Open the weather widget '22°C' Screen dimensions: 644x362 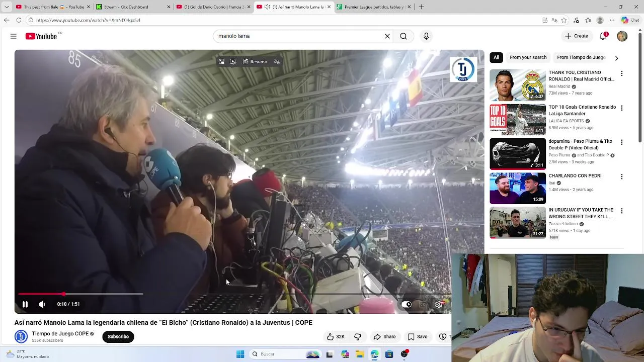coord(28,354)
